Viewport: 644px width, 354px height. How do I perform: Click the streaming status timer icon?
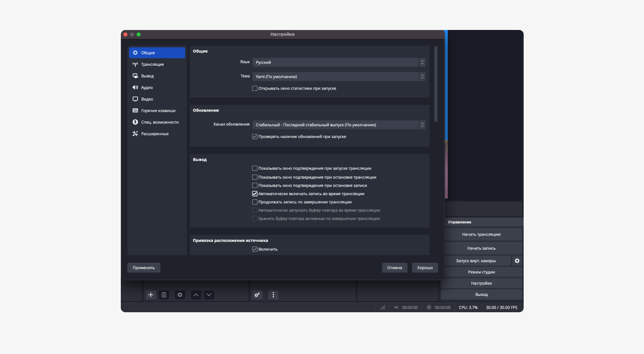click(396, 307)
